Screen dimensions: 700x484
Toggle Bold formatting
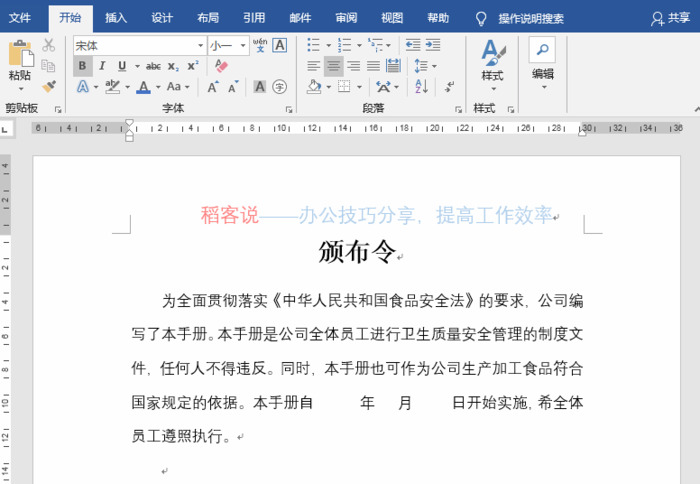(x=83, y=66)
